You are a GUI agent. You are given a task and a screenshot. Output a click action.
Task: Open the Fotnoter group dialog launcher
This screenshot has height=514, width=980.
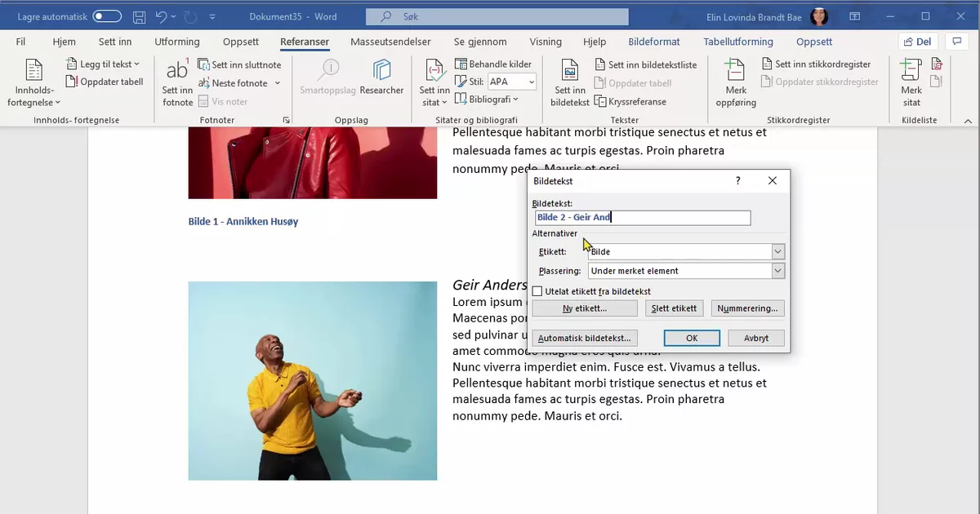point(286,120)
